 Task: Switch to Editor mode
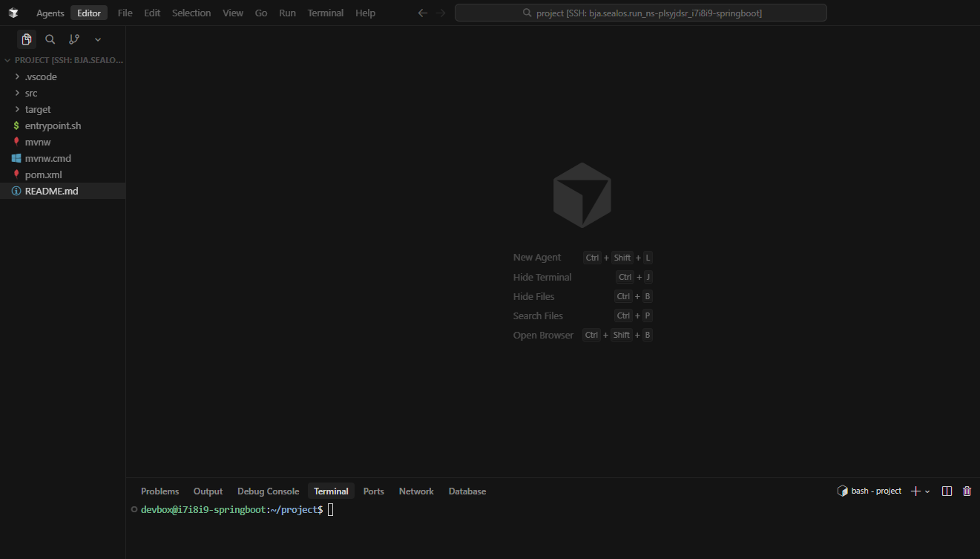(89, 13)
